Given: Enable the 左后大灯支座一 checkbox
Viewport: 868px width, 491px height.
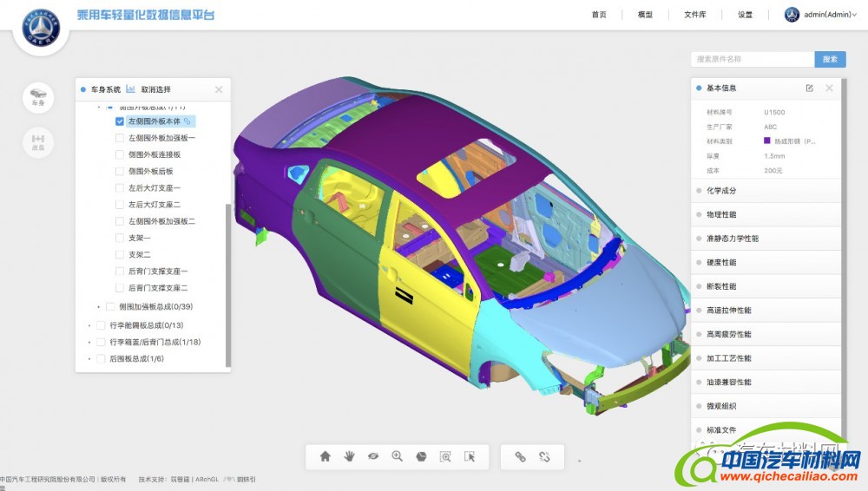Looking at the screenshot, I should point(120,188).
